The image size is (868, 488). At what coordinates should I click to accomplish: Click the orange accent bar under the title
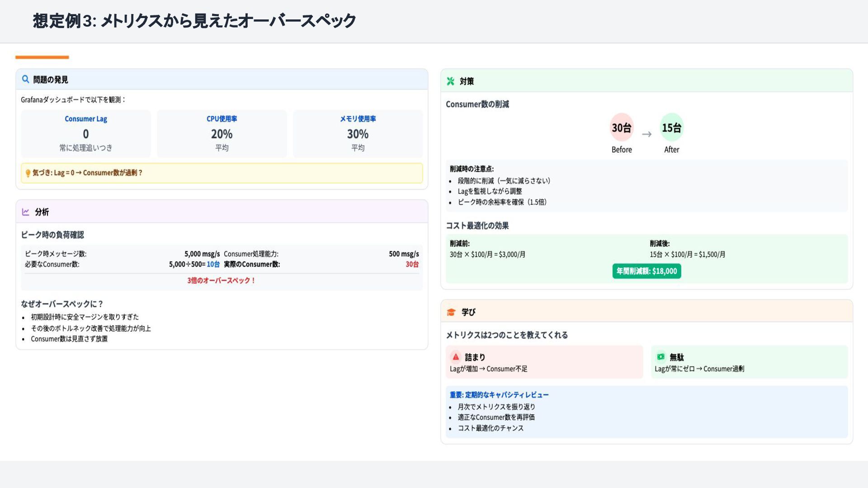[42, 57]
